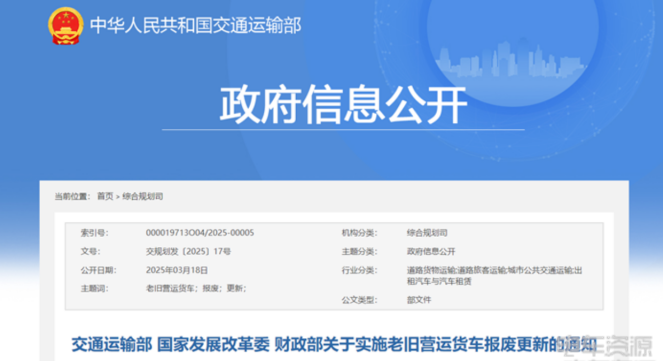Image resolution: width=664 pixels, height=361 pixels.
Task: Click the 政府信息公开 banner heading
Action: [343, 104]
